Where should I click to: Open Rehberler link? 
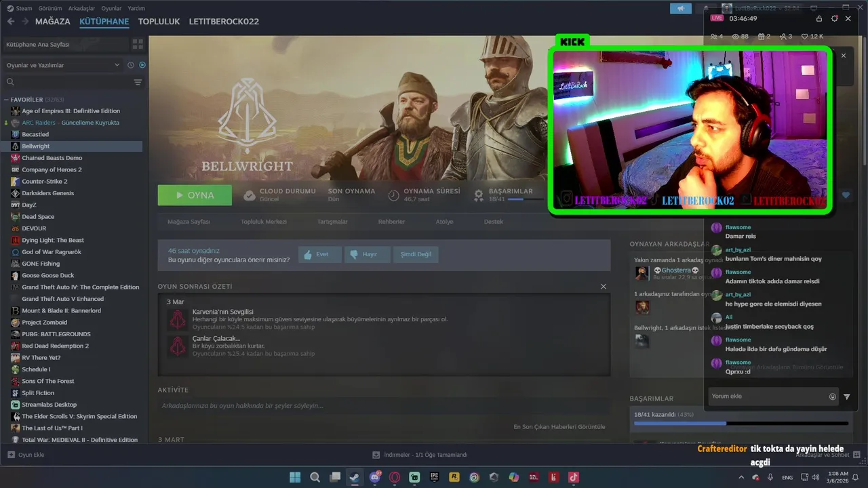(391, 222)
